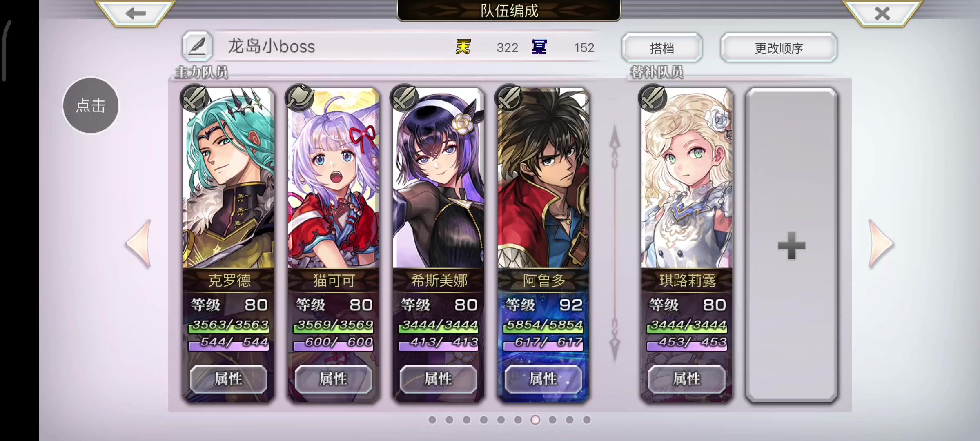The height and width of the screenshot is (441, 980).
Task: Tap the pencil icon to rename team
Action: 197,47
